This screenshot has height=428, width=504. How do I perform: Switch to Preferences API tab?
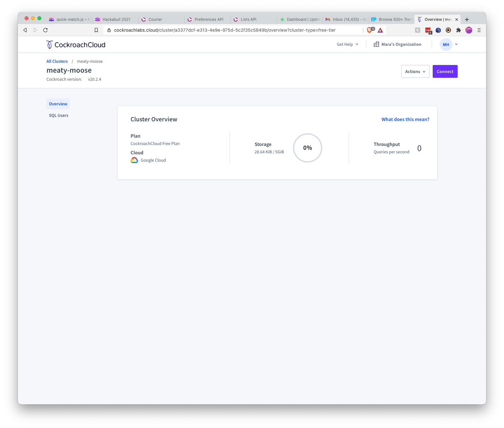208,20
